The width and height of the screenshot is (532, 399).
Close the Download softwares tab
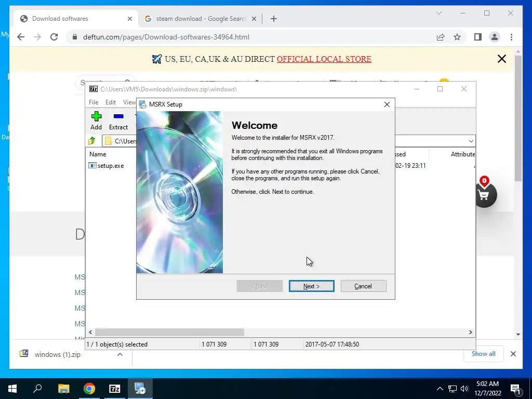[129, 19]
